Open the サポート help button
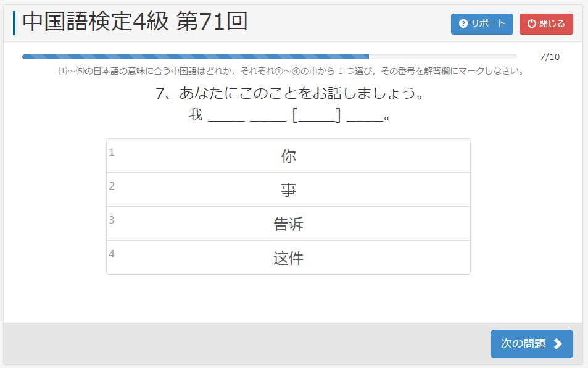This screenshot has width=588, height=368. pyautogui.click(x=482, y=24)
